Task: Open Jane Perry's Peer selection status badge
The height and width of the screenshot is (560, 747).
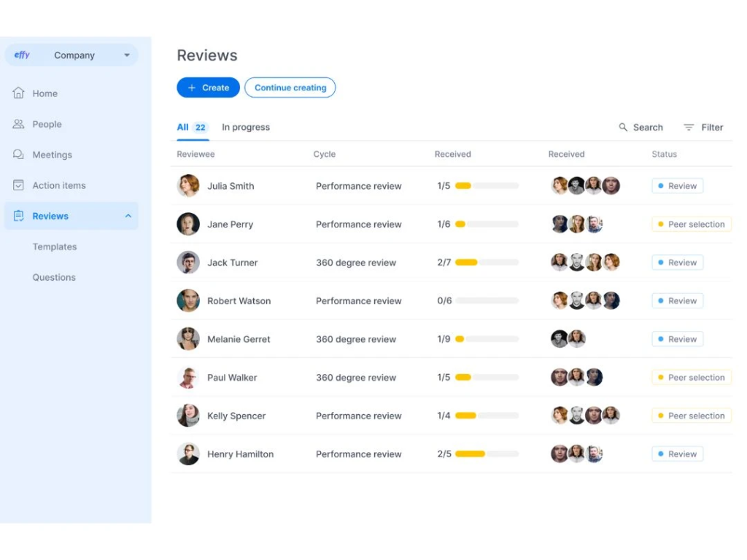Action: tap(691, 225)
